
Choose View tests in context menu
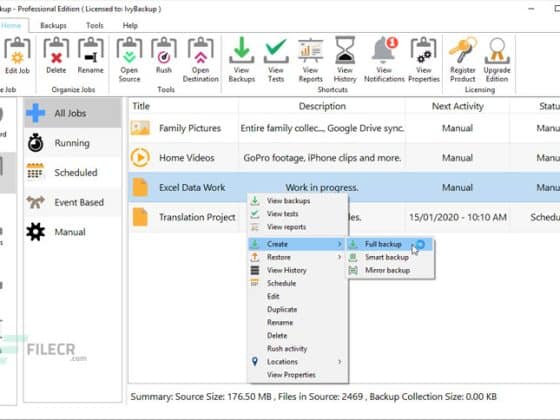298,214
